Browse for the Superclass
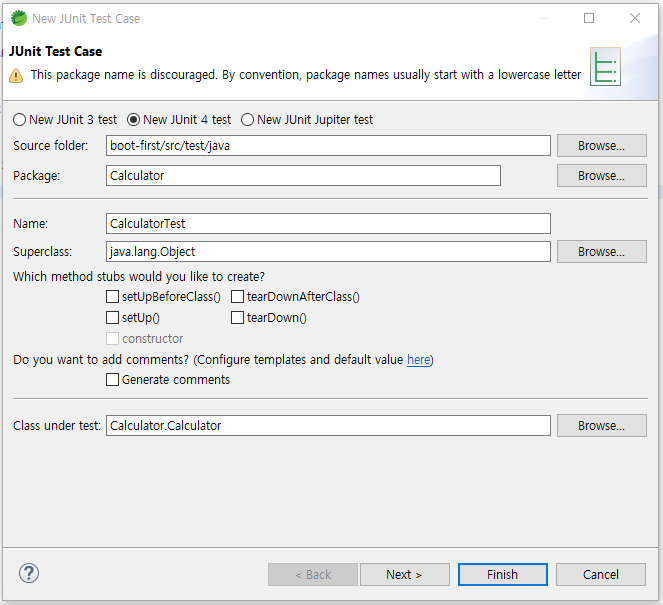 pos(601,252)
